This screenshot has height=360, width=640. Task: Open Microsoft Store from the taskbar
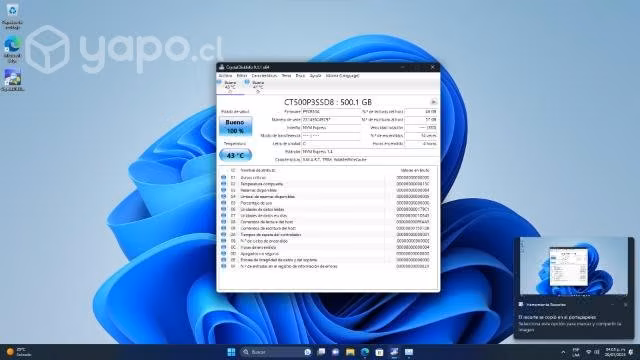coord(379,352)
